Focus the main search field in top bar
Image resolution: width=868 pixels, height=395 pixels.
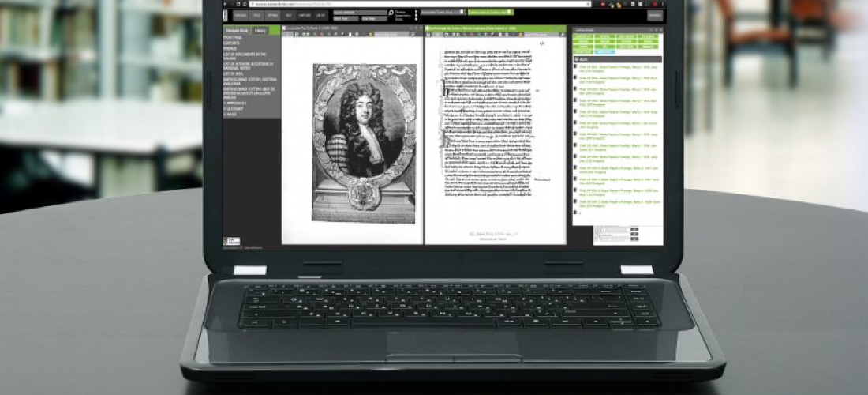(360, 12)
